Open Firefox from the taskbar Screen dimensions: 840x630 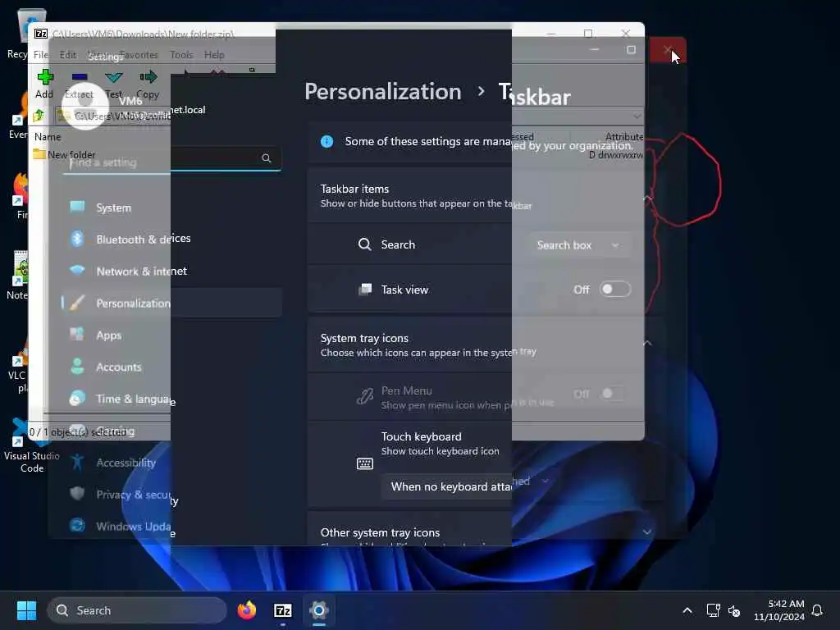(x=246, y=610)
